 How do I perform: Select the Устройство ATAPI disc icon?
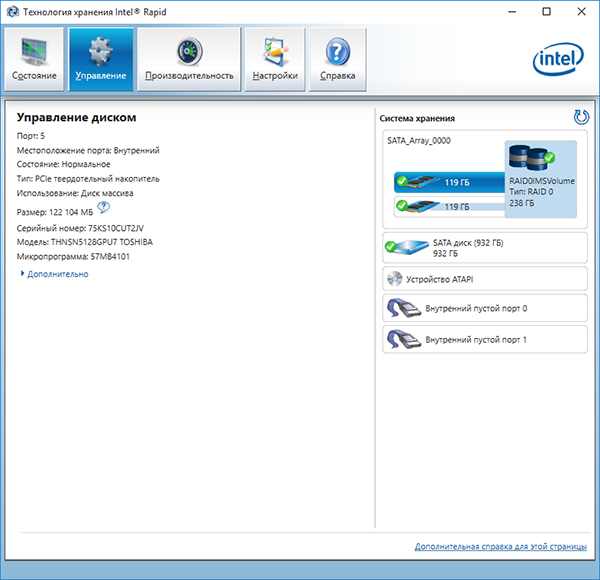(395, 279)
